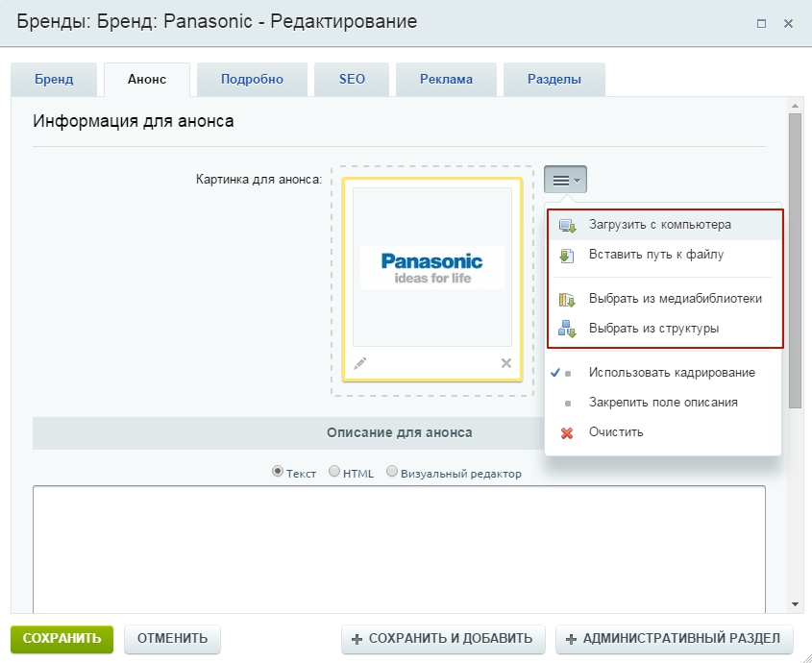
Task: Click into the announcement description text area
Action: pyautogui.click(x=399, y=549)
